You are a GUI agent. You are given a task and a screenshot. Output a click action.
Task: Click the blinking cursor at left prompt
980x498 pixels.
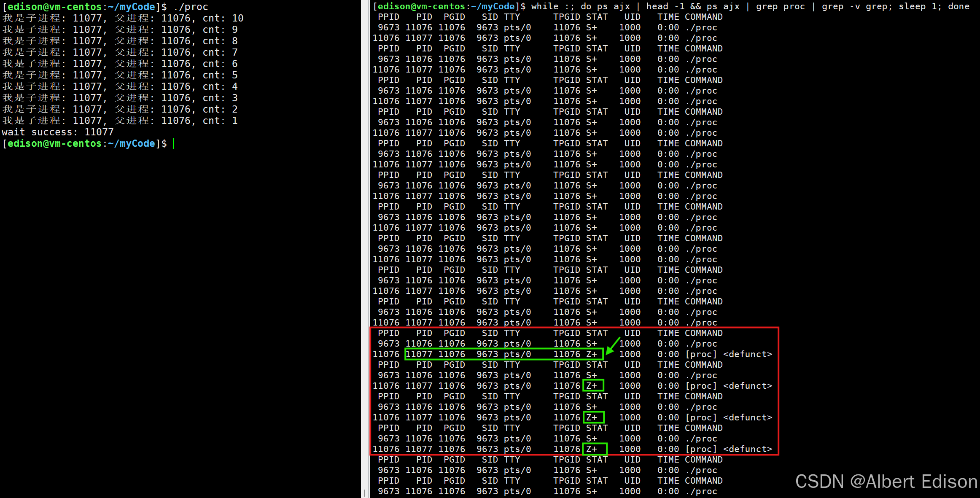(173, 144)
